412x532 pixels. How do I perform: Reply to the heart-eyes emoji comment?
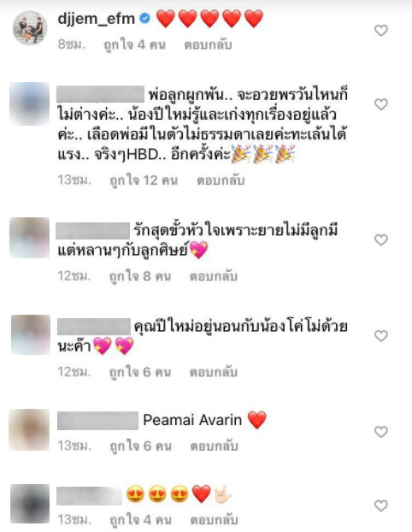(x=214, y=520)
